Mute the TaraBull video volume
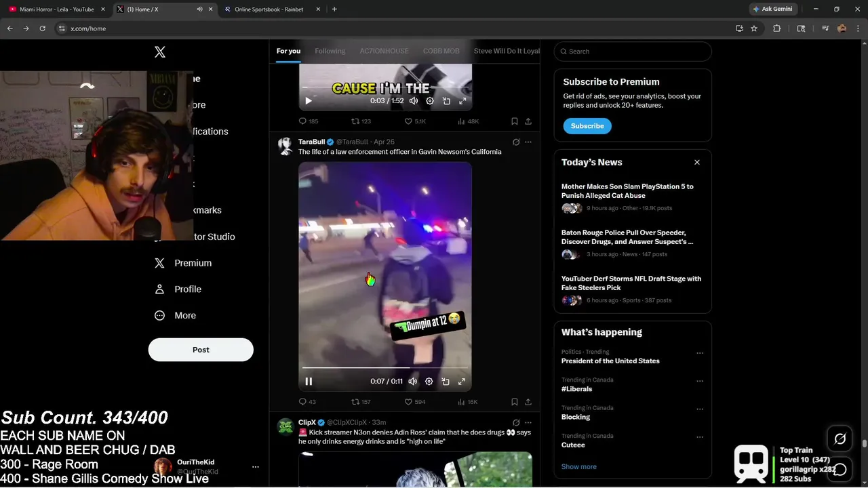The width and height of the screenshot is (868, 488). (x=412, y=382)
